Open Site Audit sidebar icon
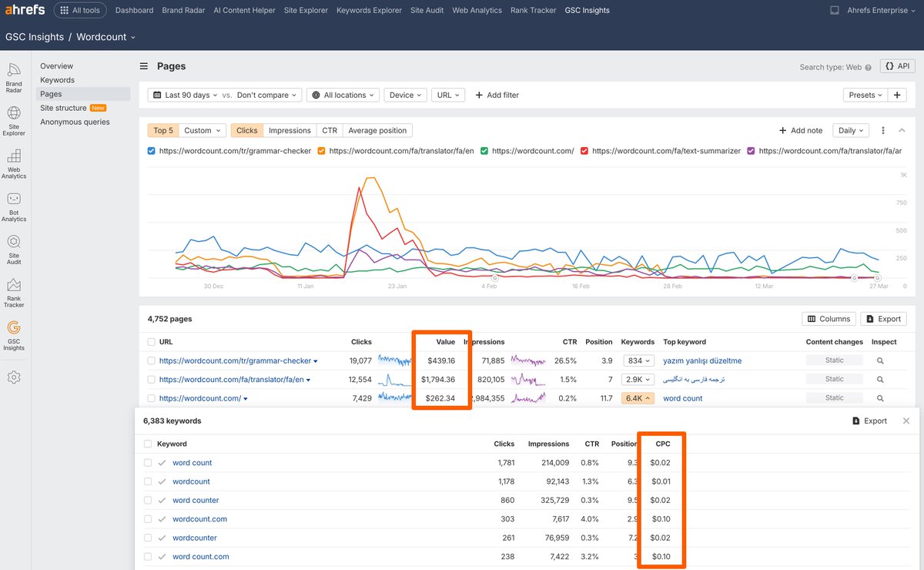924x570 pixels. (14, 250)
